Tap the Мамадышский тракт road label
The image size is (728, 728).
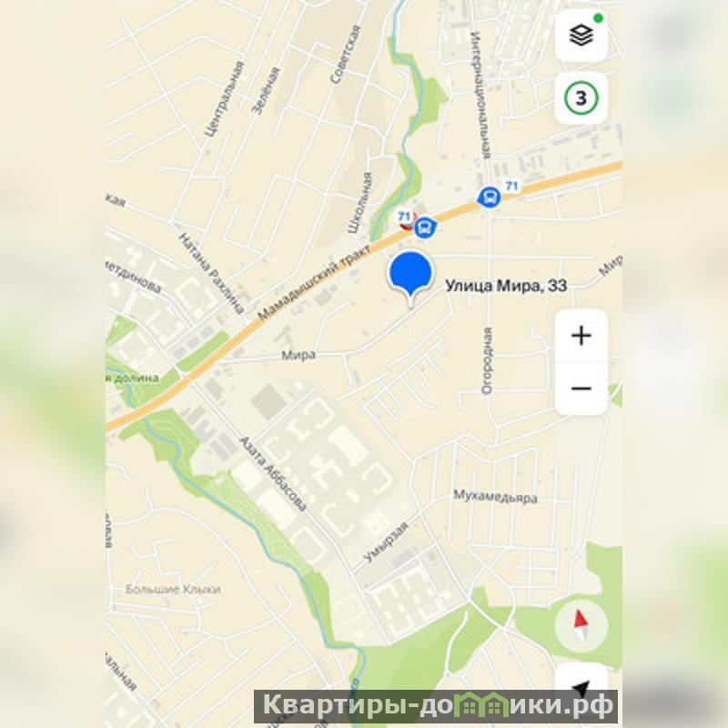[x=314, y=282]
